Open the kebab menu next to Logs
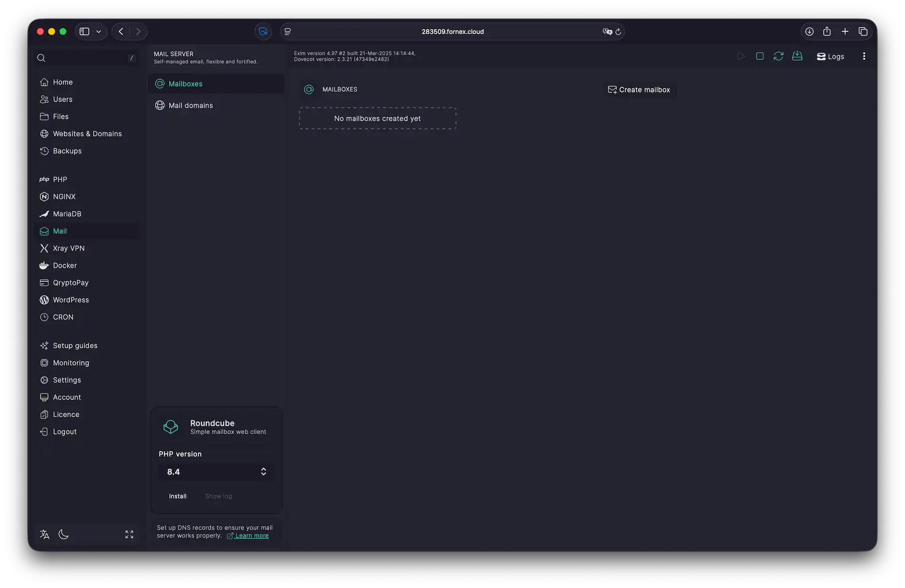 [x=864, y=56]
